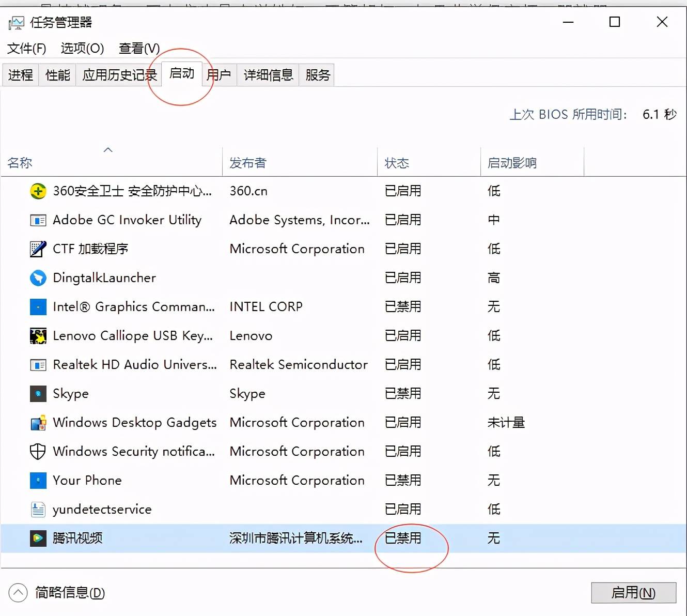
Task: Click the Lenovo publisher cell
Action: pos(251,336)
